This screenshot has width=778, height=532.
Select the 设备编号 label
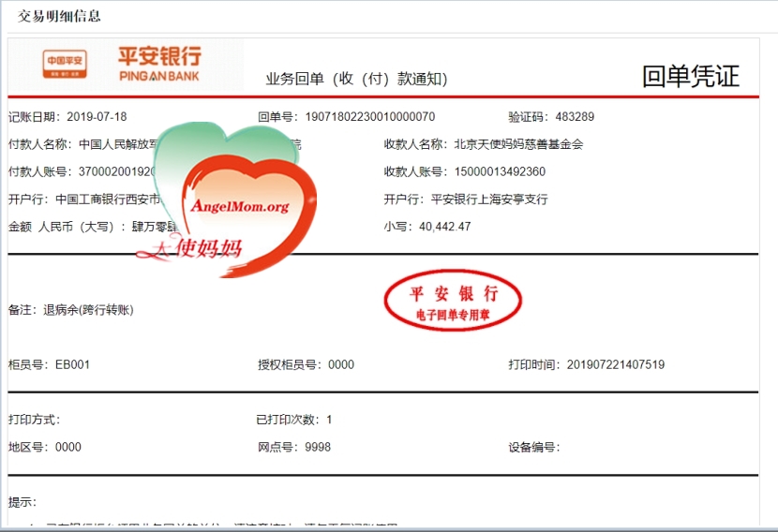[534, 447]
